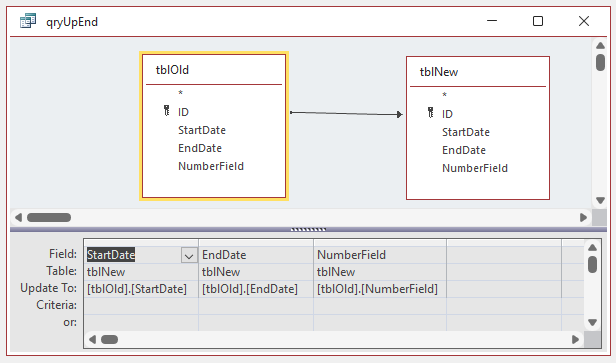Click the EndDate Field cell in grid

pos(256,255)
